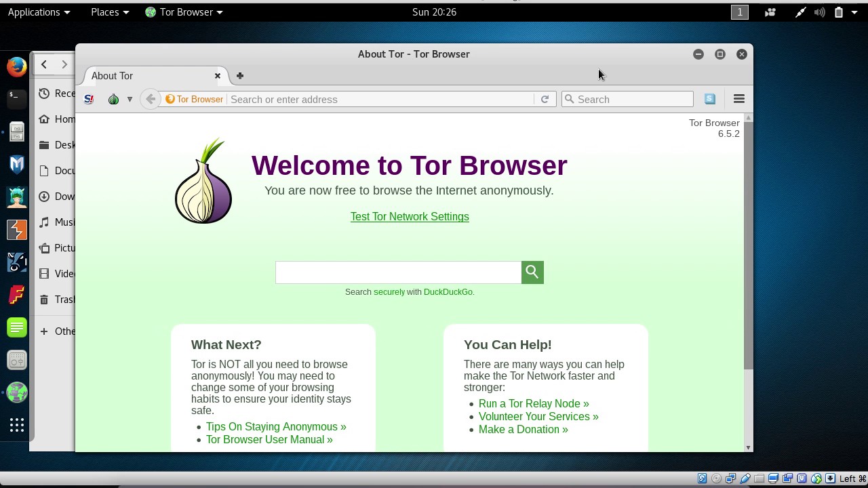Open the Tor onion Torbutton menu icon

tap(114, 99)
